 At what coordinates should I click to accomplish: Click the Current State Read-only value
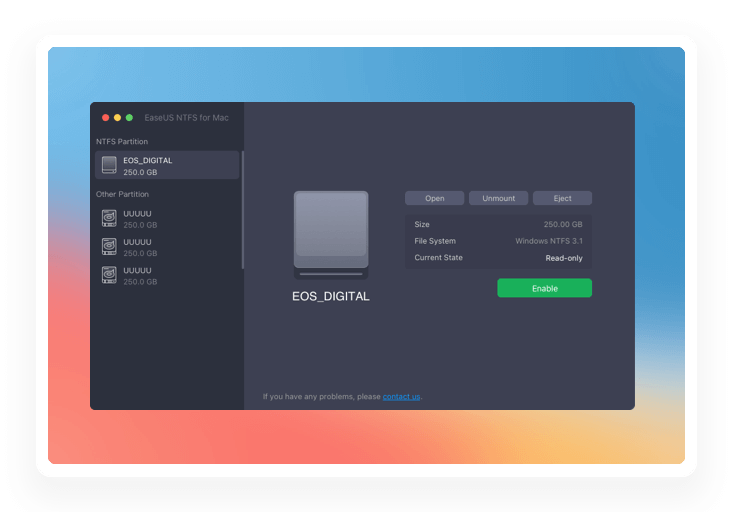pyautogui.click(x=564, y=258)
